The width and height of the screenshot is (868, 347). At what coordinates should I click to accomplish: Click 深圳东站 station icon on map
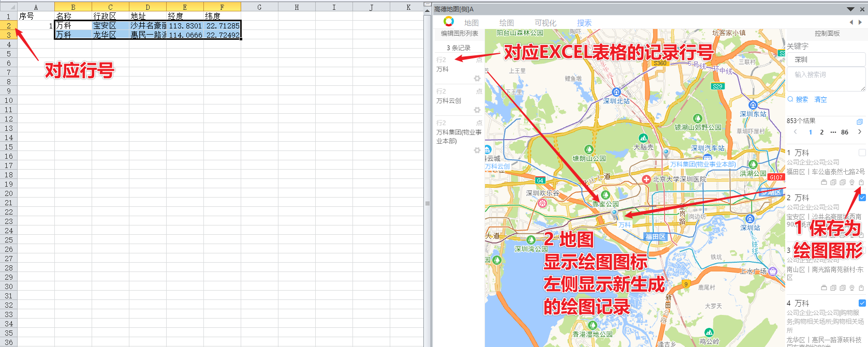753,105
